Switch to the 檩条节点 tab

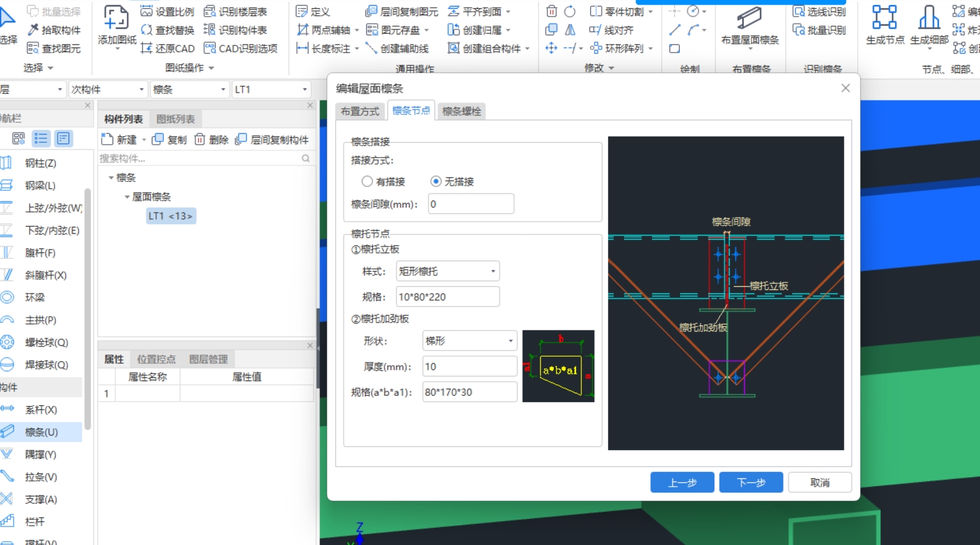411,110
